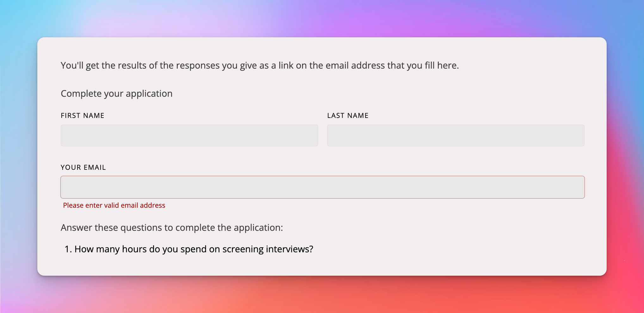Focus the Last Name text box
Image resolution: width=644 pixels, height=313 pixels.
(x=455, y=135)
